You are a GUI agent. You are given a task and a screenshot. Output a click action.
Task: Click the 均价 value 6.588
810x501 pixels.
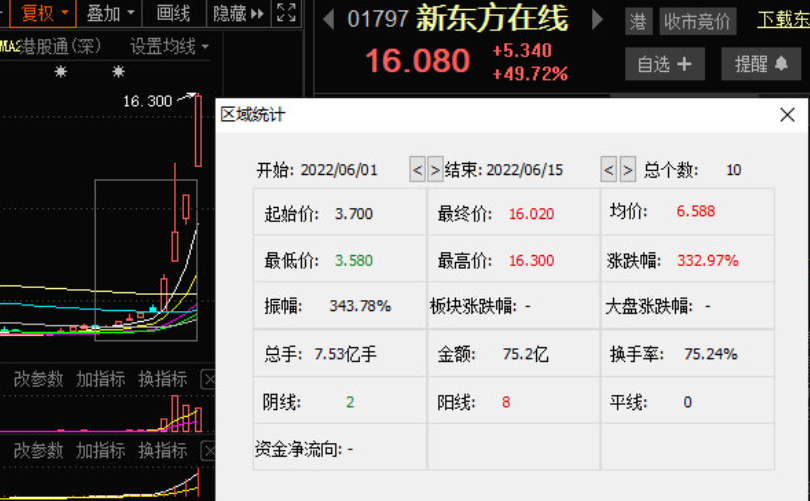696,211
